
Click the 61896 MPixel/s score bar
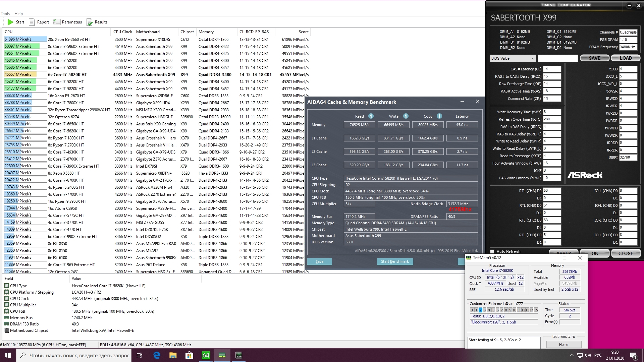pos(25,39)
